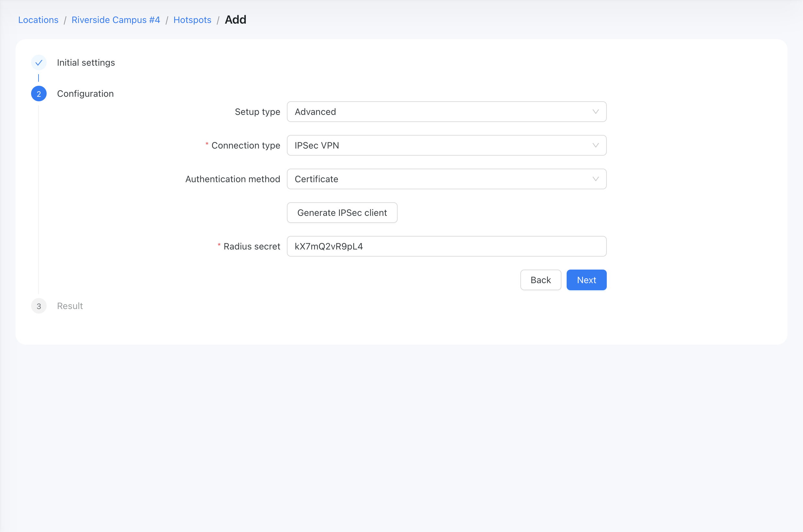Open the Connection type dropdown
803x532 pixels.
446,145
